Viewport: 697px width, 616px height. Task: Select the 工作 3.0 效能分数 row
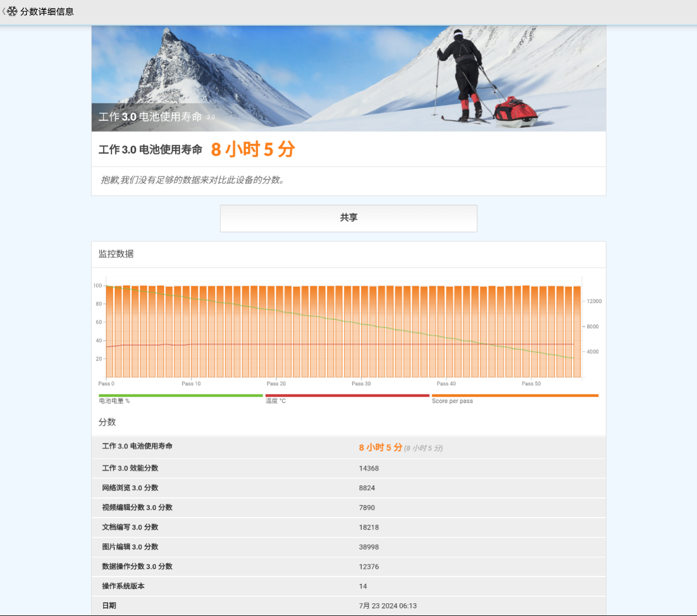click(348, 468)
